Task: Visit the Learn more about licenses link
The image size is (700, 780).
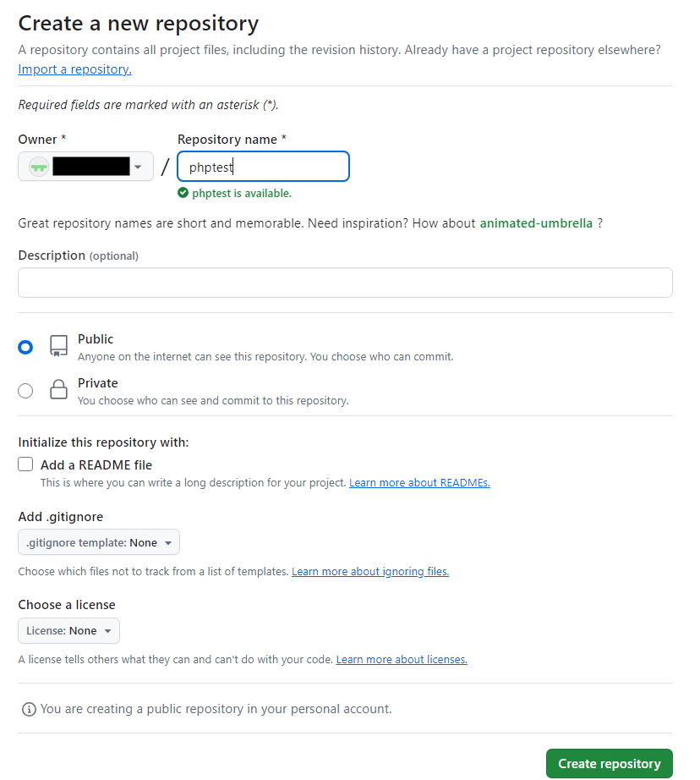Action: point(402,660)
